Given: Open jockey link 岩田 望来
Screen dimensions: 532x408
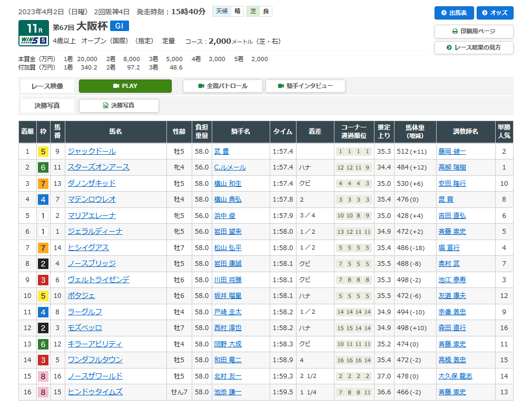Looking at the screenshot, I should pos(228,232).
